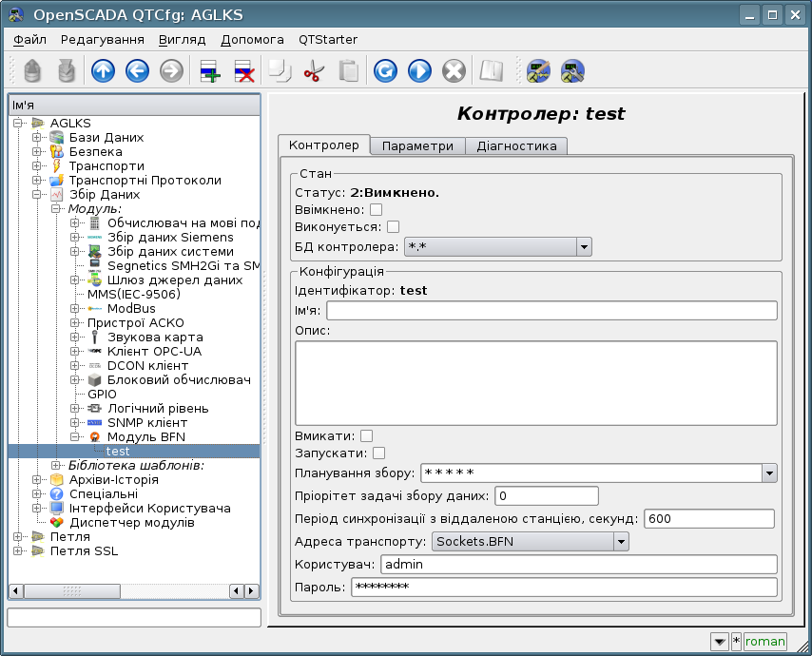Click the Cut scissors toolbar icon
Screen dimensions: 812x656
pos(313,71)
